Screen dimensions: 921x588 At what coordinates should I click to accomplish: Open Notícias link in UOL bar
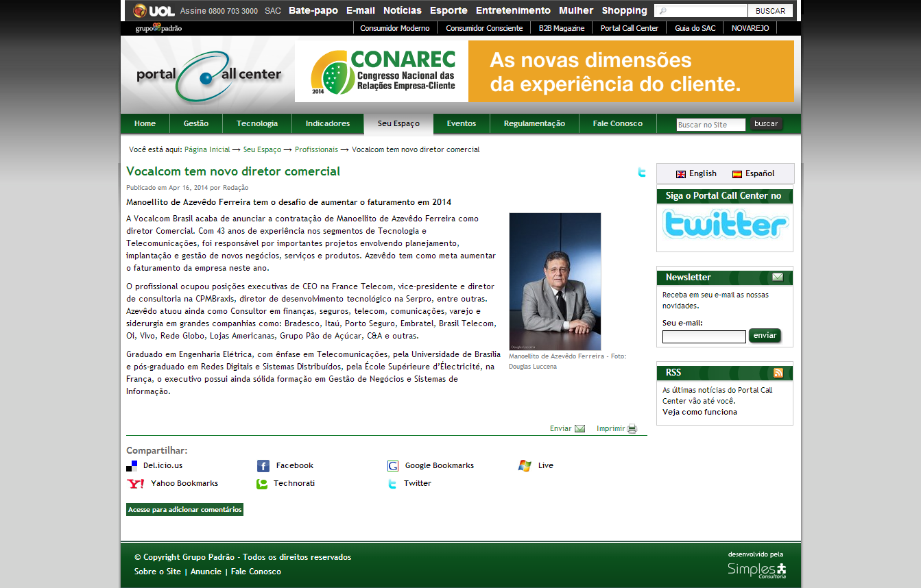(403, 10)
